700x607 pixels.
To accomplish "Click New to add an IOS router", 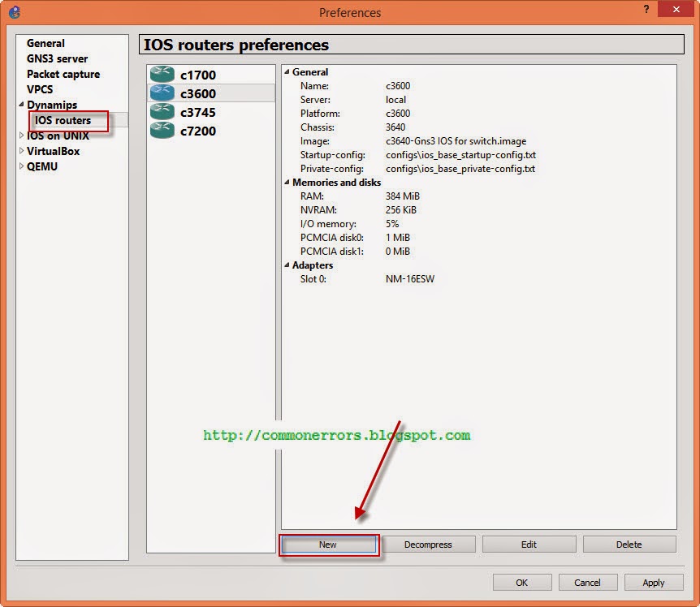I will pyautogui.click(x=329, y=545).
